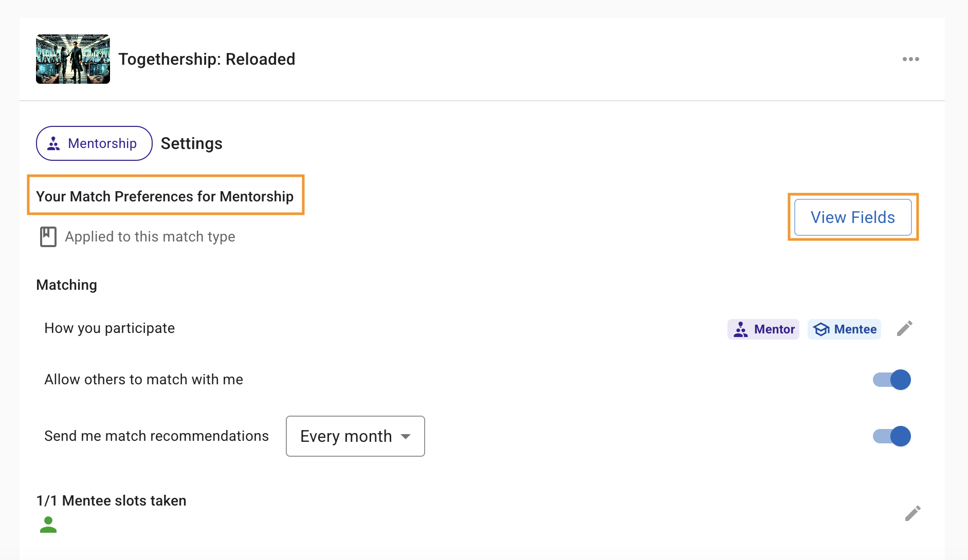The width and height of the screenshot is (968, 560).
Task: Open the Every month frequency dropdown
Action: pos(355,436)
